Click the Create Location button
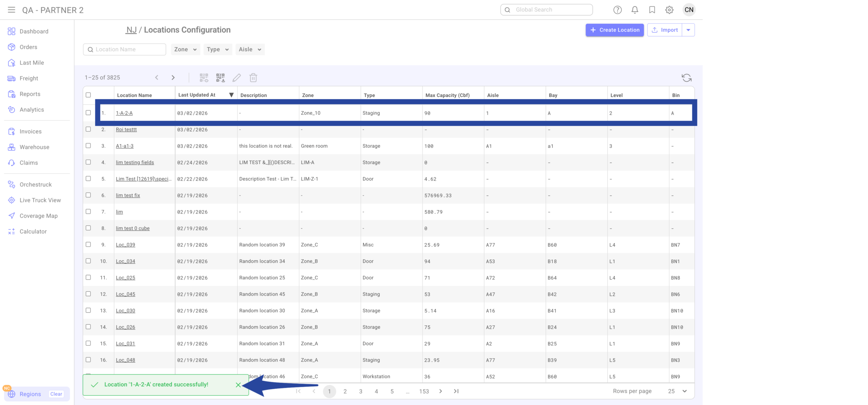 614,30
